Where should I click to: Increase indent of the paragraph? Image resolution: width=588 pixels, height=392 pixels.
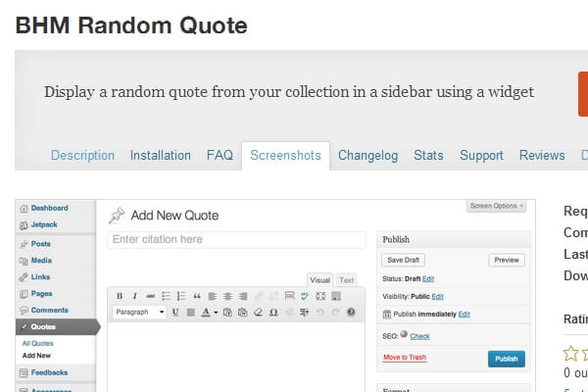point(305,312)
